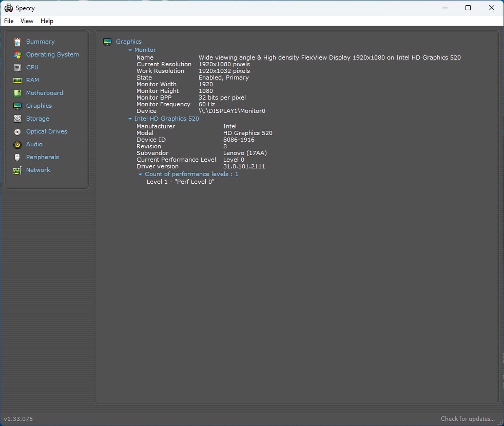Open the Optical Drives disc icon
Image resolution: width=504 pixels, height=426 pixels.
pyautogui.click(x=17, y=132)
